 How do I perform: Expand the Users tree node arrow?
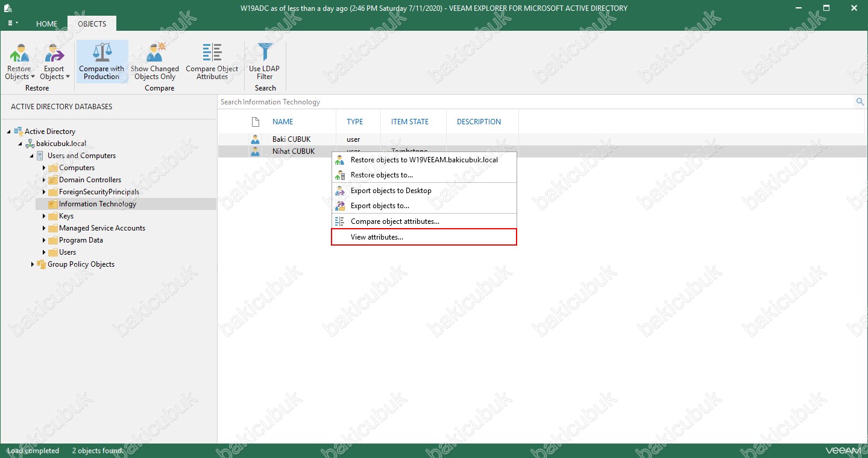tap(44, 252)
